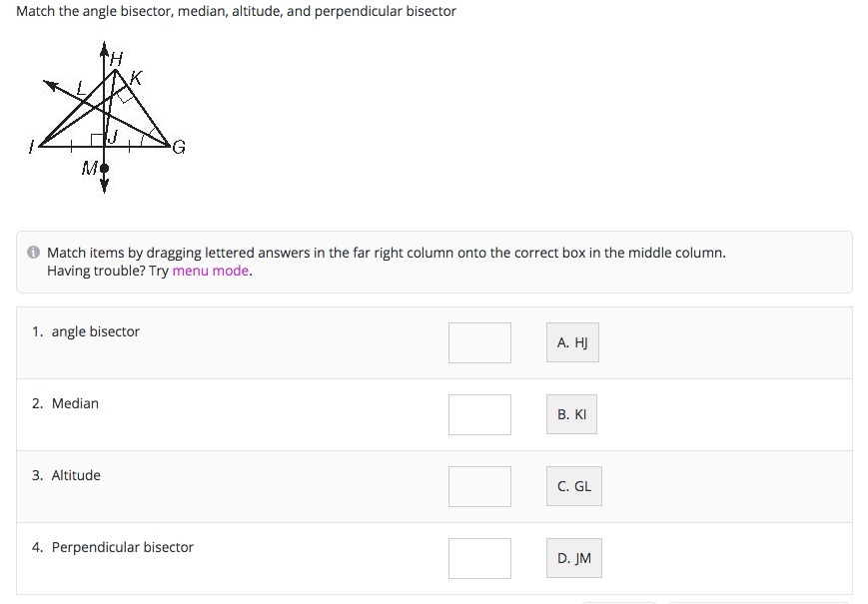Image resolution: width=868 pixels, height=604 pixels.
Task: Click the info icon beside matching instructions
Action: 33,253
